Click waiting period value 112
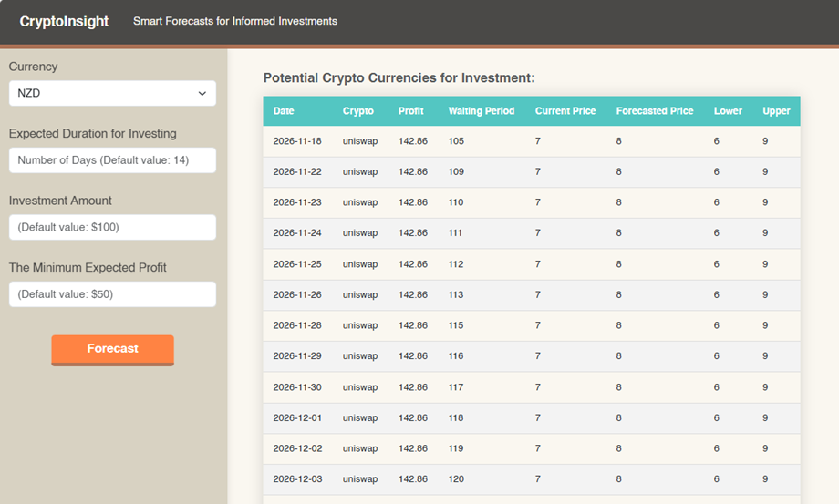 coord(456,264)
